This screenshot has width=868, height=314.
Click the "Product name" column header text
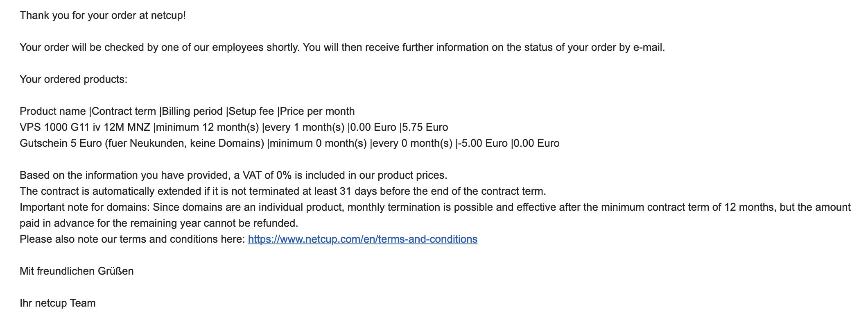[x=52, y=111]
